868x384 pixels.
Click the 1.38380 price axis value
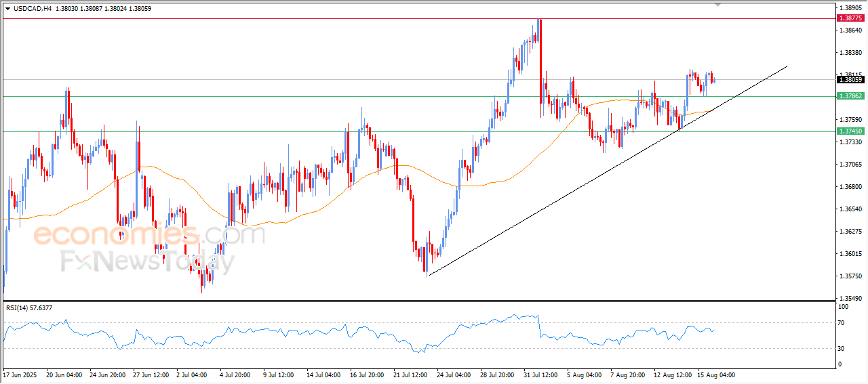[x=850, y=53]
